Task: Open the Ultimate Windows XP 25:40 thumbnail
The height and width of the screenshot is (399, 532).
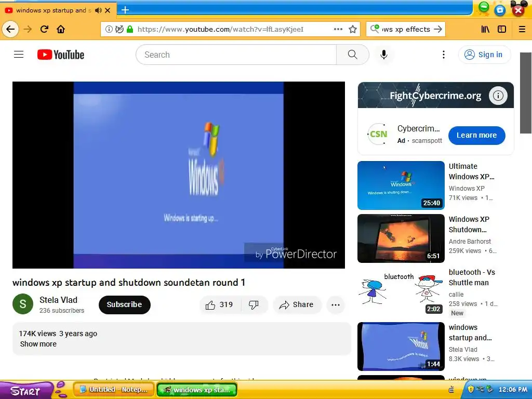Action: [x=401, y=185]
